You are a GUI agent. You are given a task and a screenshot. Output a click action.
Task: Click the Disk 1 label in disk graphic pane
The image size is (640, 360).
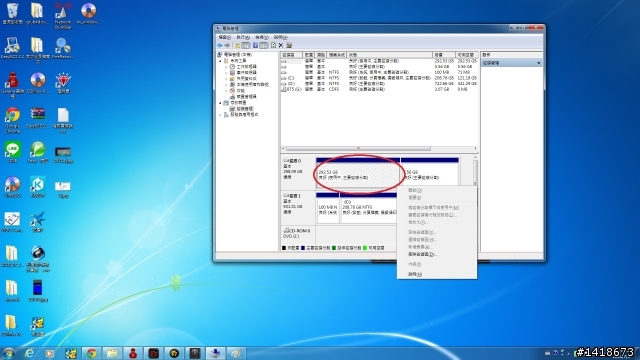(298, 207)
